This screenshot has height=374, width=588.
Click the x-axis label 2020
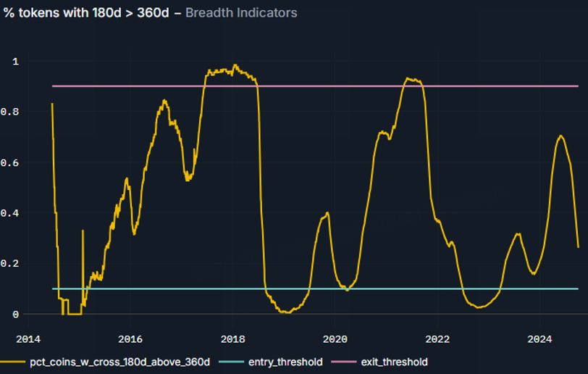pos(335,339)
